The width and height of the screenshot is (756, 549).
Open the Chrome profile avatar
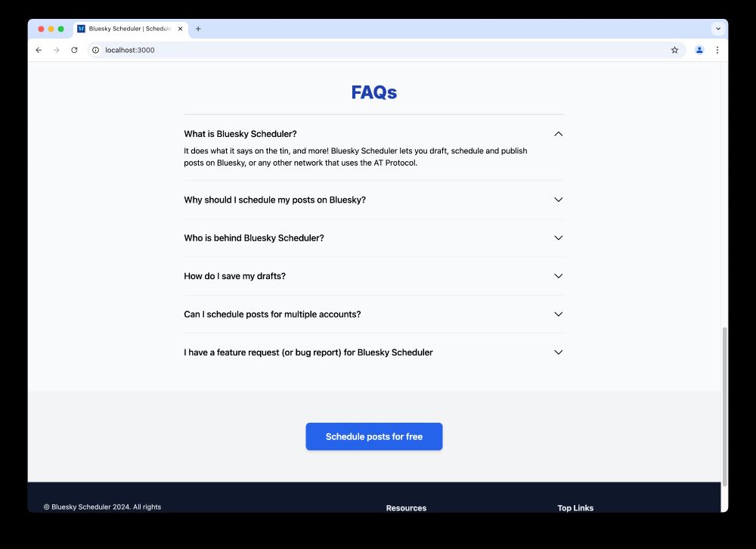pos(699,50)
